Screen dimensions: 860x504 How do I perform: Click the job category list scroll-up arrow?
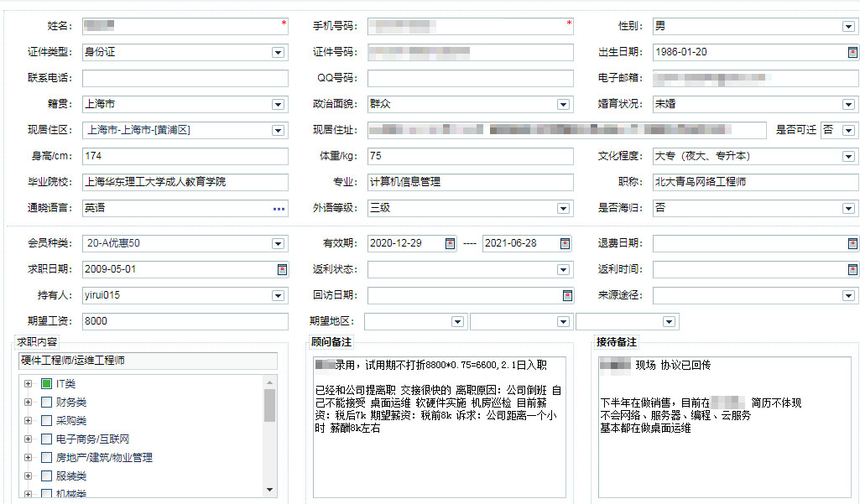(x=269, y=382)
